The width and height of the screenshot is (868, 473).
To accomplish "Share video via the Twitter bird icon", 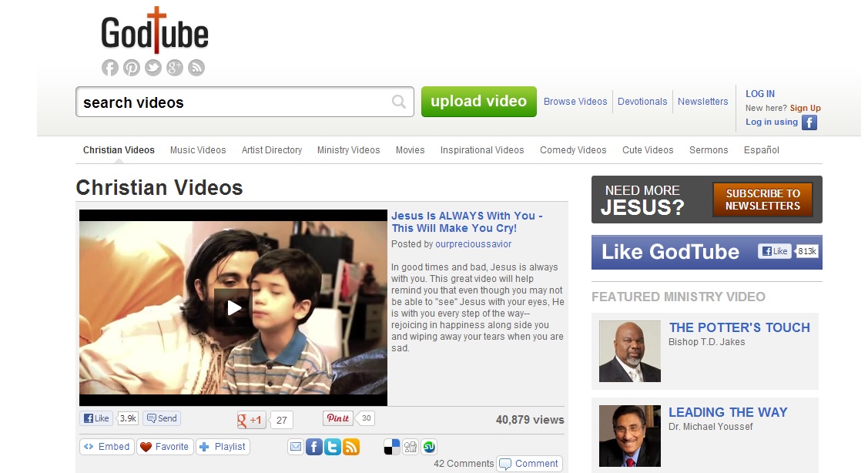I will tap(333, 446).
